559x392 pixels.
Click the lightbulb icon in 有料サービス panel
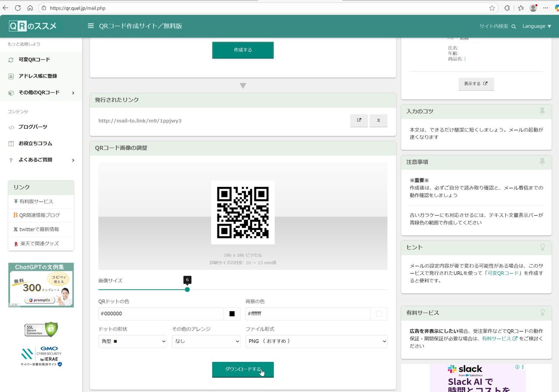[x=542, y=313]
